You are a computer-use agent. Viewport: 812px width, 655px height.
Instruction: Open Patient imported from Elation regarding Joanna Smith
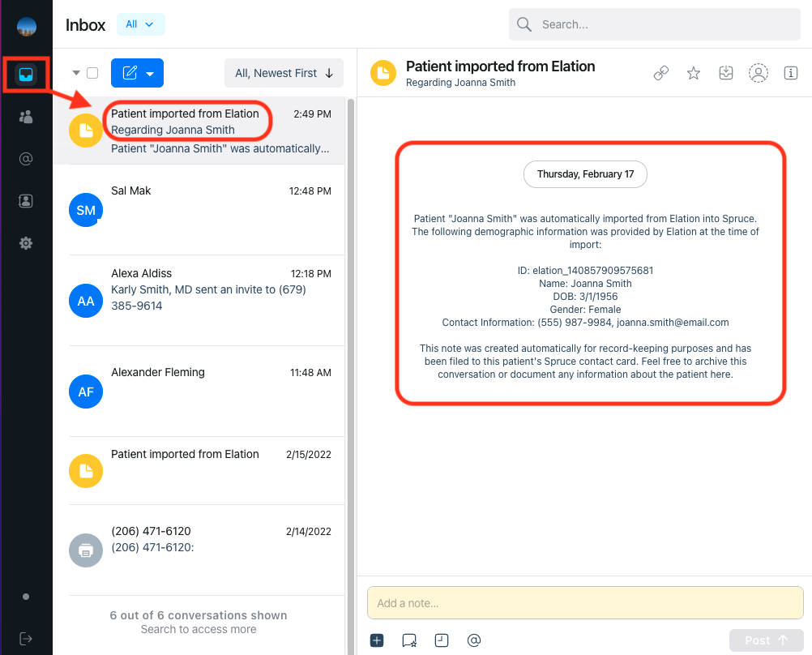[199, 130]
